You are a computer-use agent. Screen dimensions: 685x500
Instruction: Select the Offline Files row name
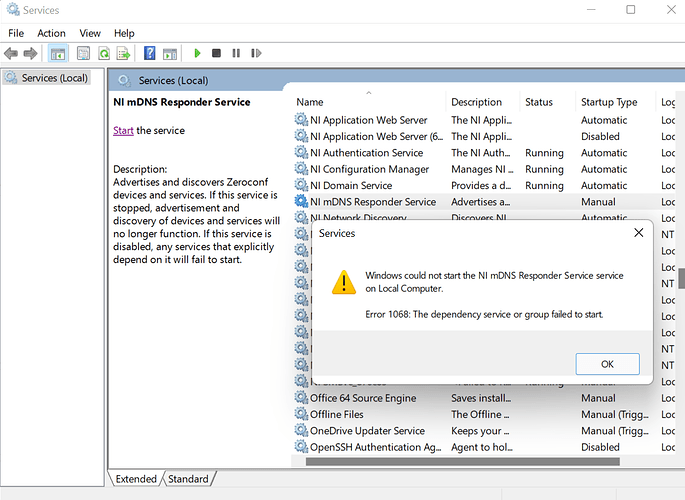click(x=337, y=414)
